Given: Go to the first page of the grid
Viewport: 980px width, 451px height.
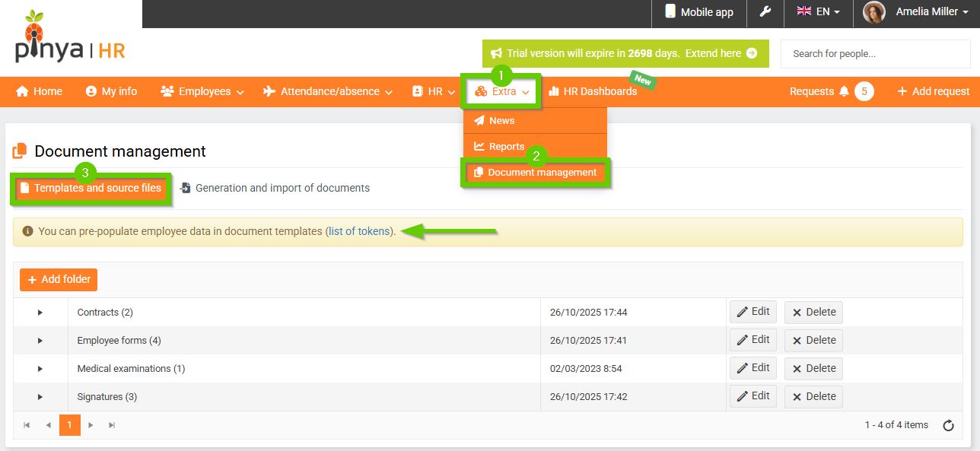Looking at the screenshot, I should click(27, 425).
